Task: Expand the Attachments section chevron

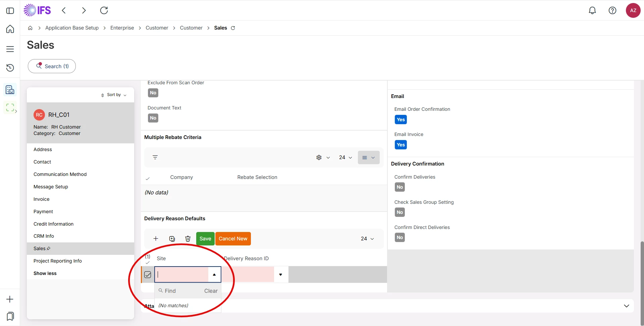Action: pyautogui.click(x=626, y=306)
